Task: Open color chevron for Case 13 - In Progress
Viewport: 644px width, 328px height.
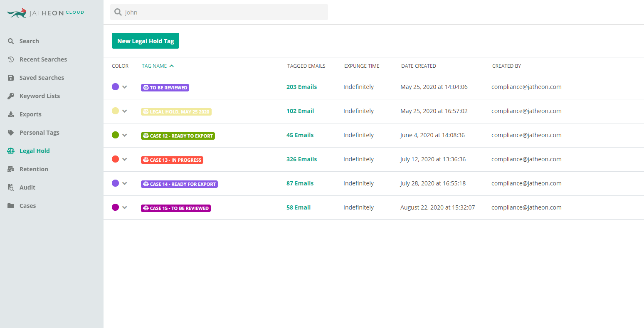Action: [125, 160]
